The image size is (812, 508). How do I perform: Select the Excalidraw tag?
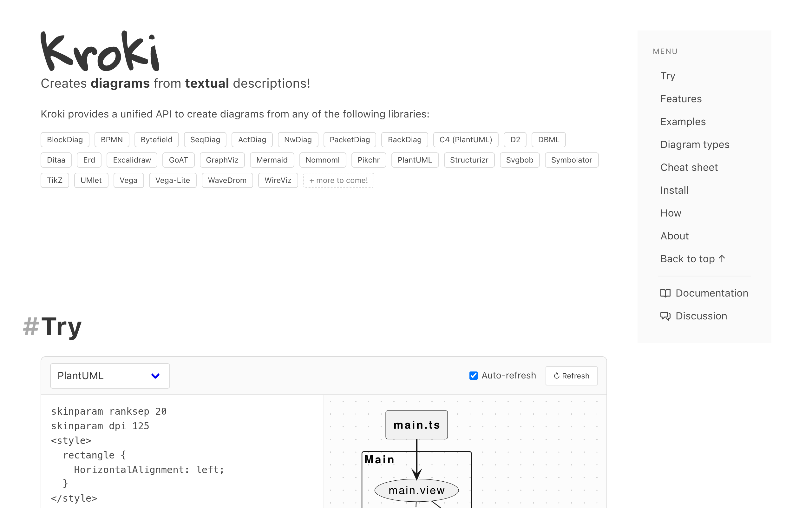click(x=132, y=160)
